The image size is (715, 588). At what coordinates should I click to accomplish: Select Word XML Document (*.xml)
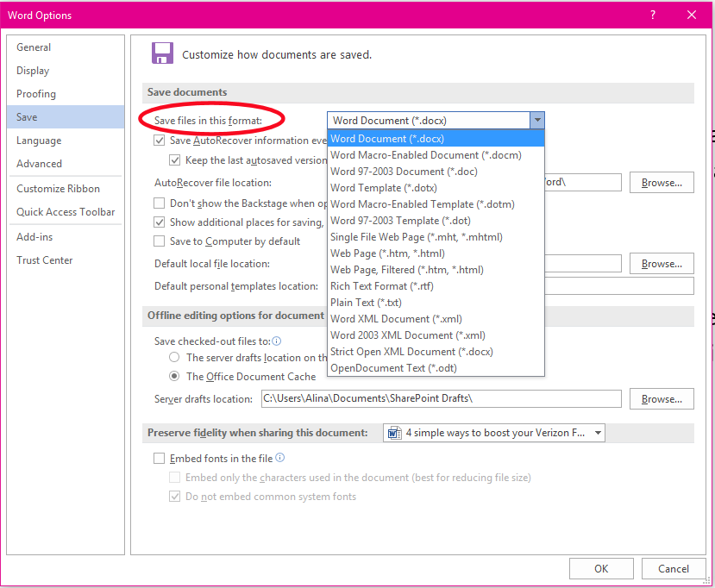[436, 319]
